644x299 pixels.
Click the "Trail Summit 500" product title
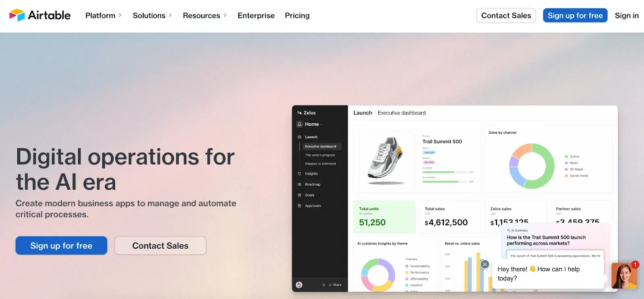(442, 141)
